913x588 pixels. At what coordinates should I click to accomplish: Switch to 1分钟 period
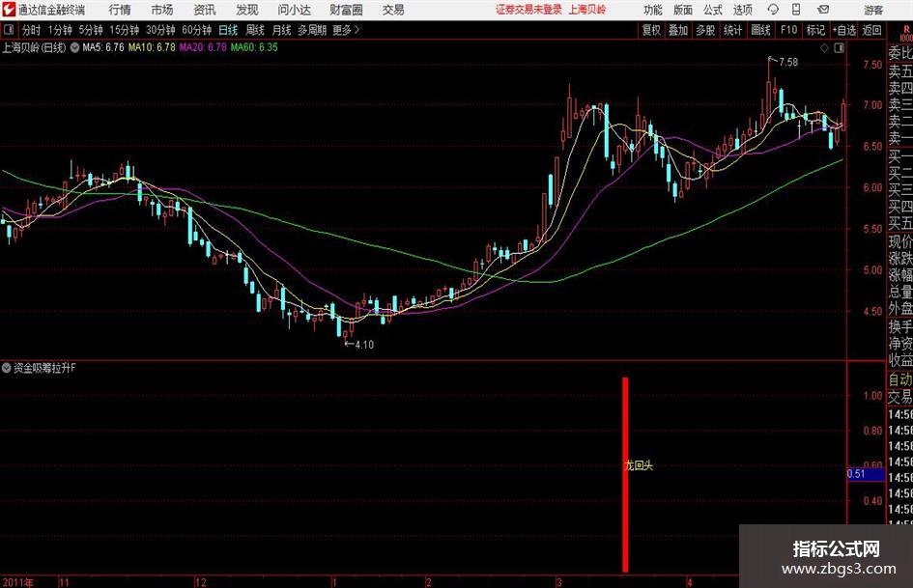click(x=60, y=30)
